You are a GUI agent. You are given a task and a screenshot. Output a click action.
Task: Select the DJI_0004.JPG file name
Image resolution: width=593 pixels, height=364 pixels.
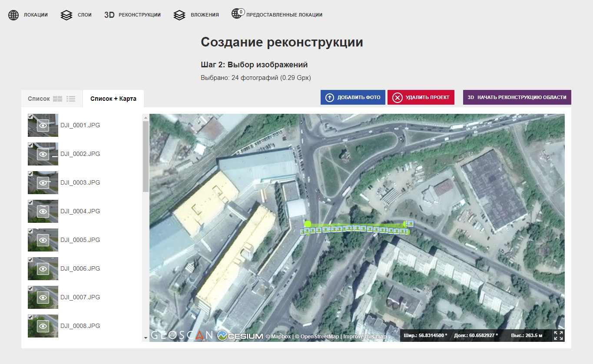coord(80,211)
